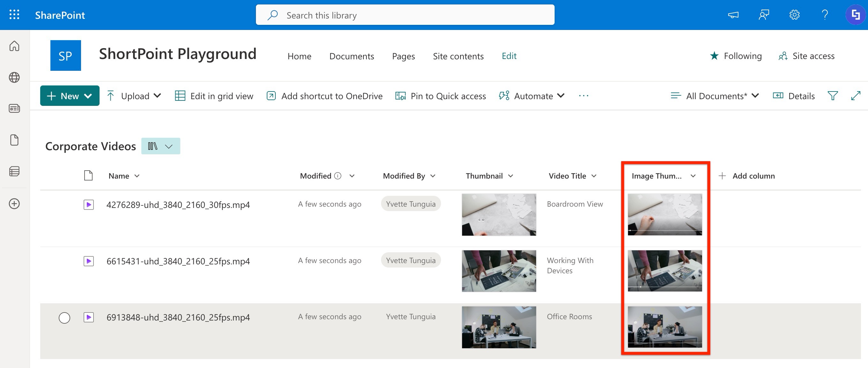Switch to the Site contents tab
The width and height of the screenshot is (868, 368).
click(458, 56)
